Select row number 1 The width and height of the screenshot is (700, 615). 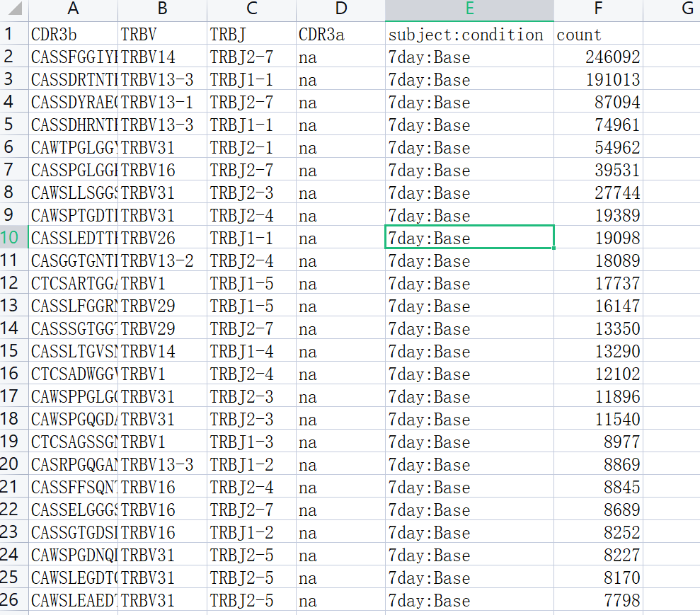tap(13, 34)
